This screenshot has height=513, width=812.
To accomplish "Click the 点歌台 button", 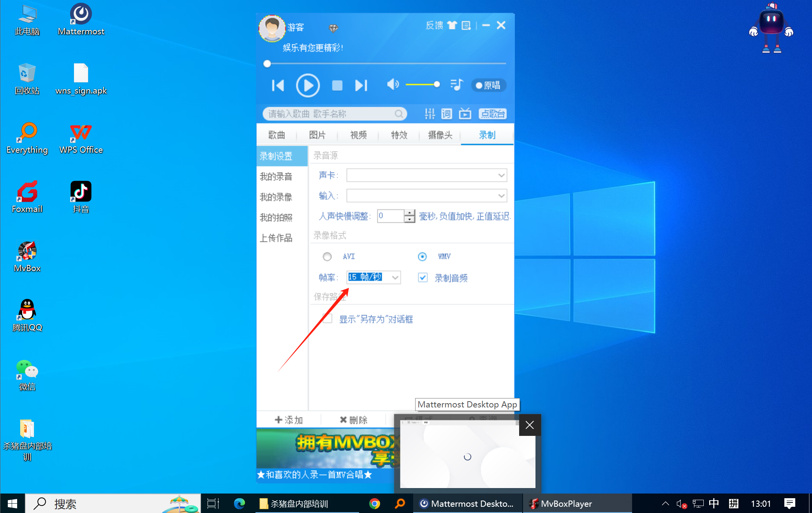I will coord(493,114).
